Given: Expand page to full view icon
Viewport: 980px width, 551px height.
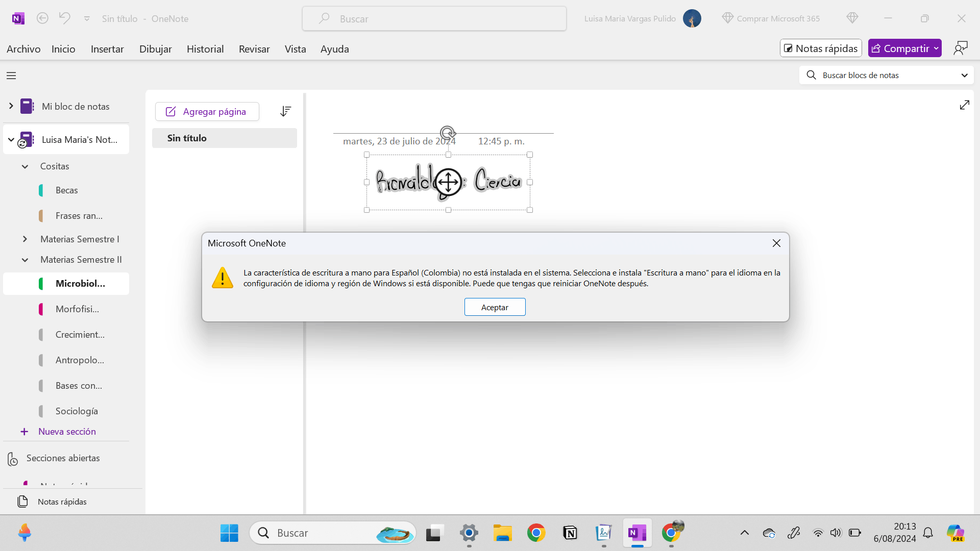Looking at the screenshot, I should click(964, 105).
